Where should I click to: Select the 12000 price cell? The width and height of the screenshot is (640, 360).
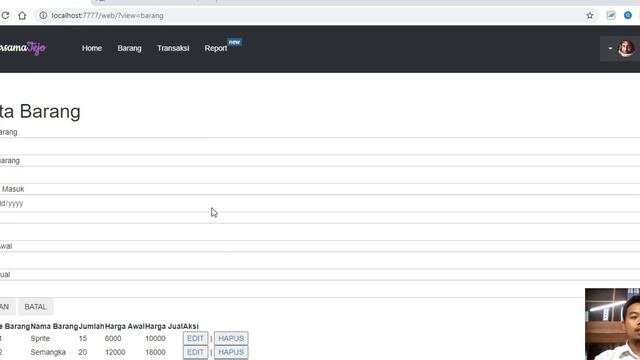[x=115, y=352]
